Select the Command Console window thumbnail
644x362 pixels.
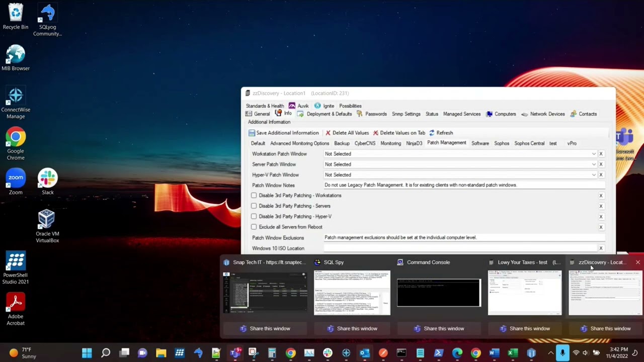(439, 293)
